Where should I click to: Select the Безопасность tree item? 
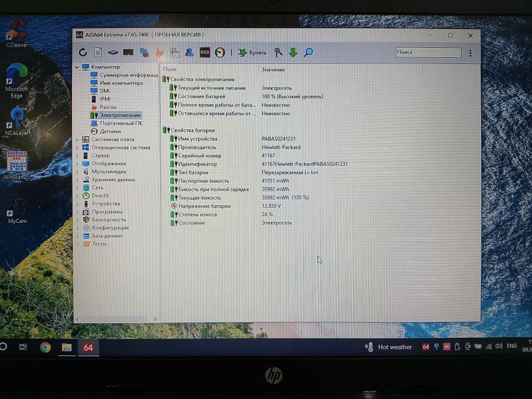coord(104,220)
